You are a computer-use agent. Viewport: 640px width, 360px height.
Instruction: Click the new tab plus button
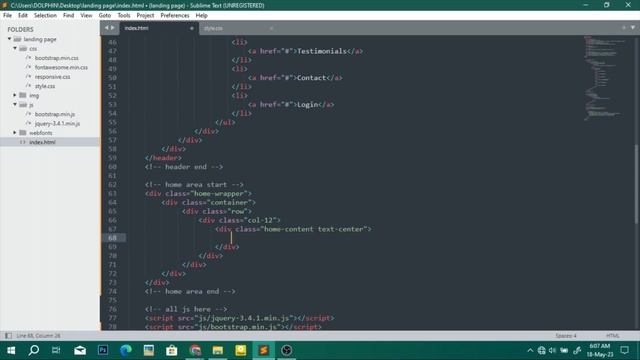click(624, 28)
